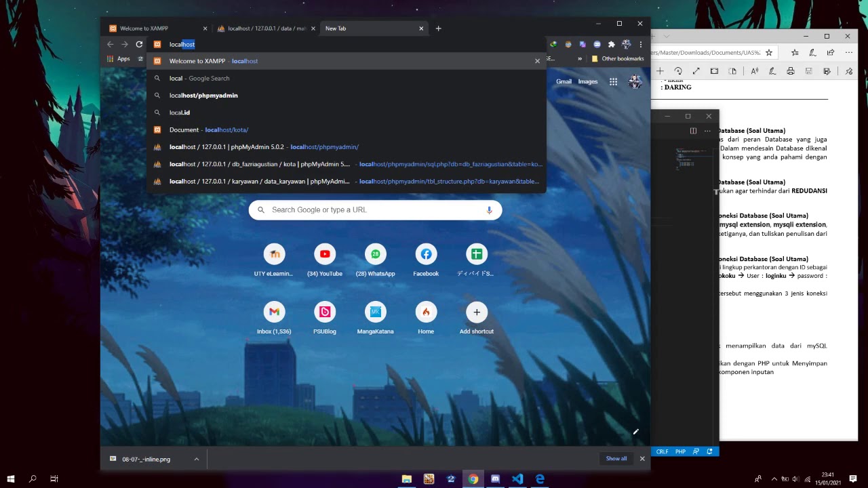Click the Google search box

pyautogui.click(x=375, y=210)
